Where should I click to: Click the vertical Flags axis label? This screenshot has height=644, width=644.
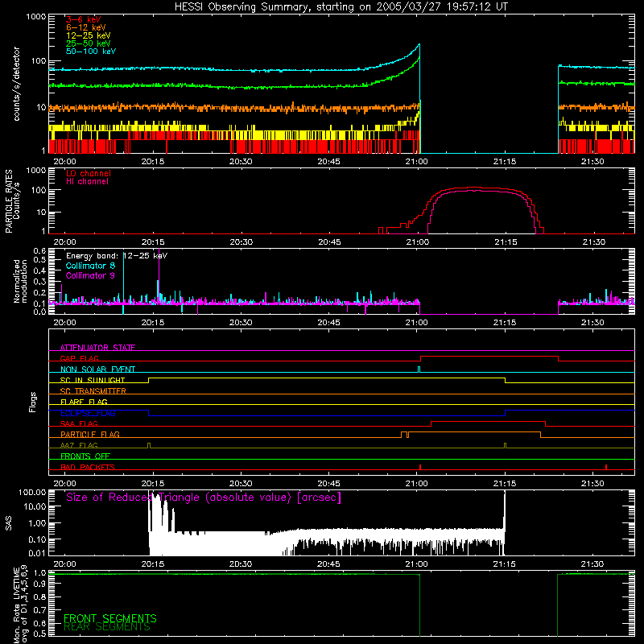33,402
